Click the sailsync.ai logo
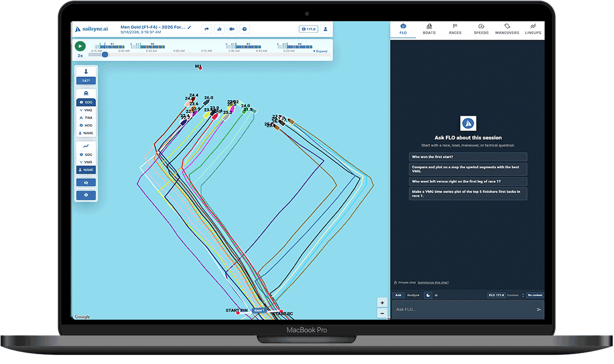Screen dimensions: 614x364 pyautogui.click(x=91, y=29)
